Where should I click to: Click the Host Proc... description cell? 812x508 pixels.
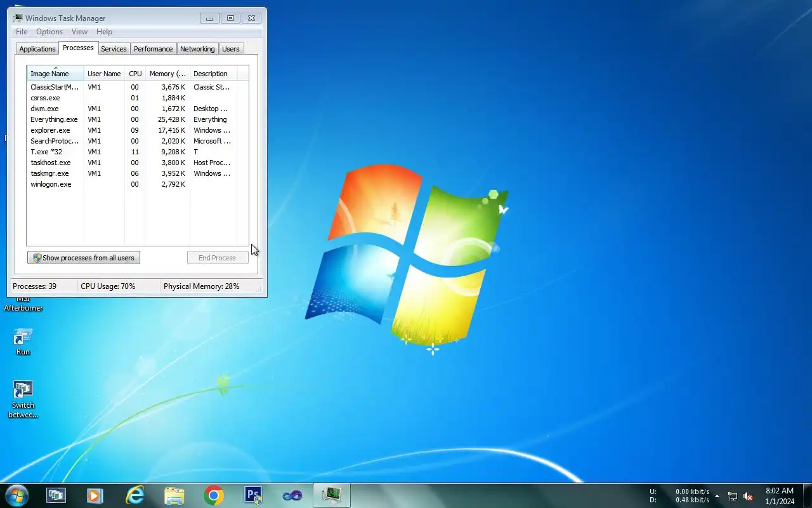click(212, 163)
